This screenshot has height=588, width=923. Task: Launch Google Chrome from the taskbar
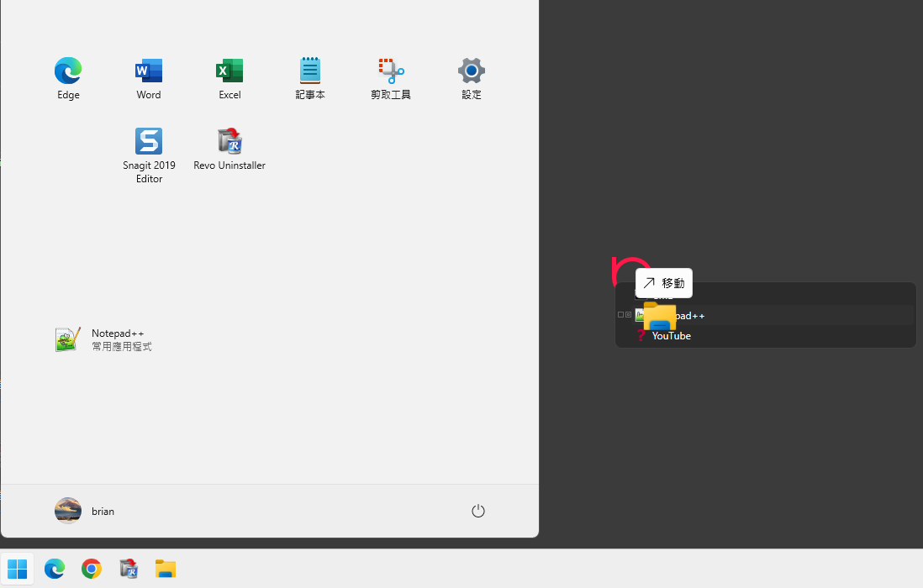[92, 569]
